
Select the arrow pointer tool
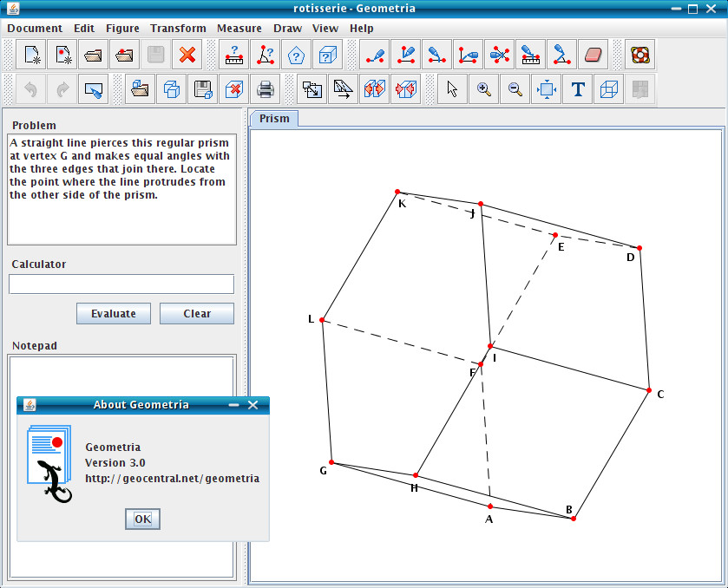click(451, 89)
